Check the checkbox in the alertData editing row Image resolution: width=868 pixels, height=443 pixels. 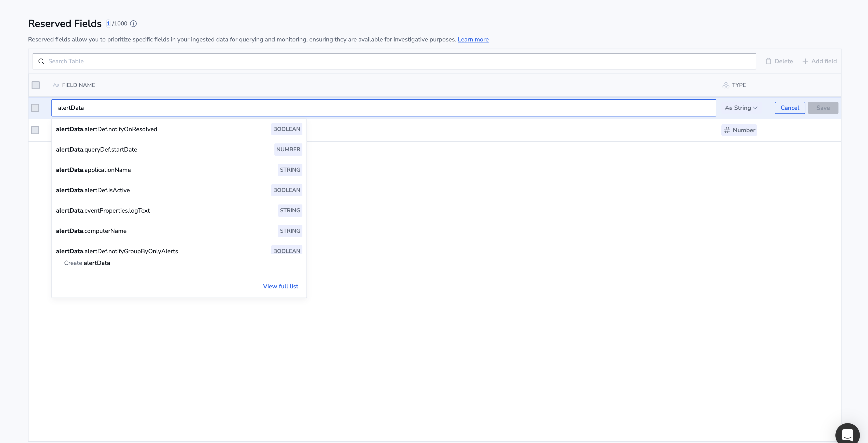click(x=35, y=108)
